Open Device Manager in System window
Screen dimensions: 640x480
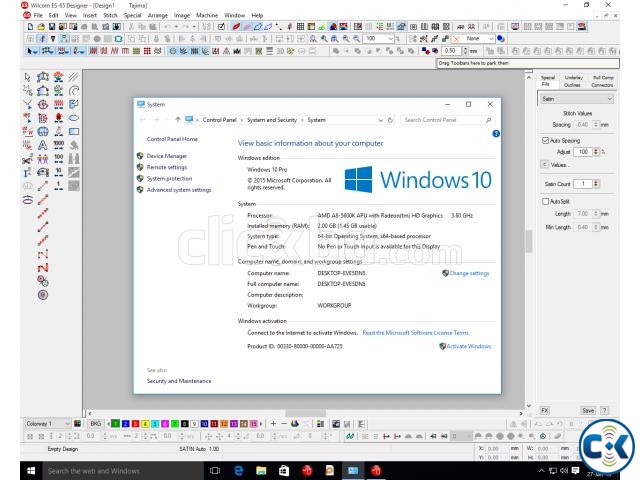[x=167, y=156]
